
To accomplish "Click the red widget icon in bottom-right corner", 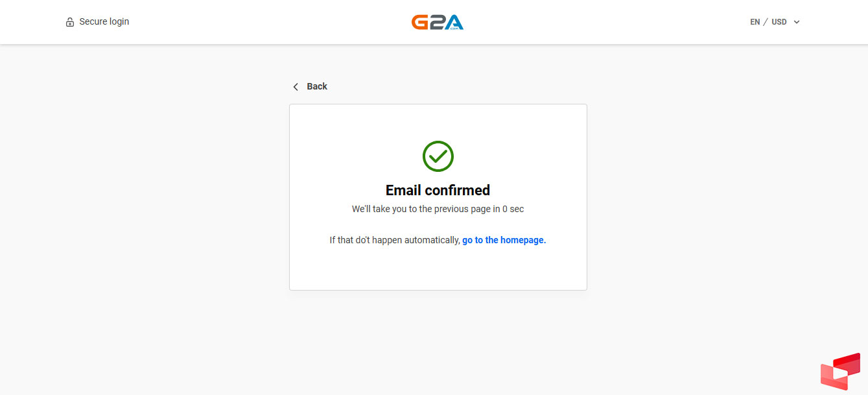I will pyautogui.click(x=840, y=372).
